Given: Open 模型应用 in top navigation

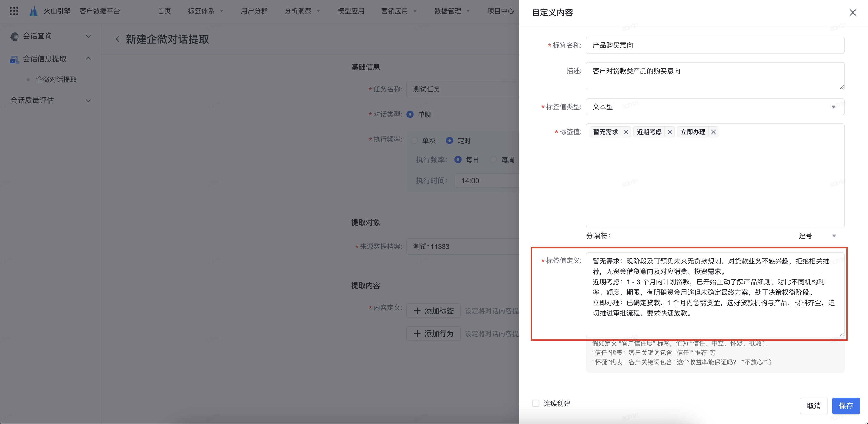Looking at the screenshot, I should point(351,11).
